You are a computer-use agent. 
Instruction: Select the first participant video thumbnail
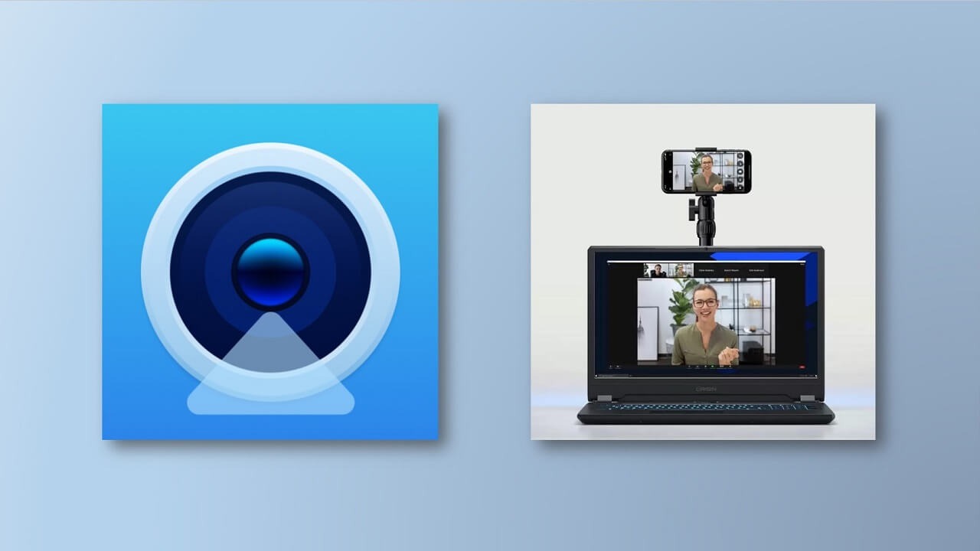point(658,270)
